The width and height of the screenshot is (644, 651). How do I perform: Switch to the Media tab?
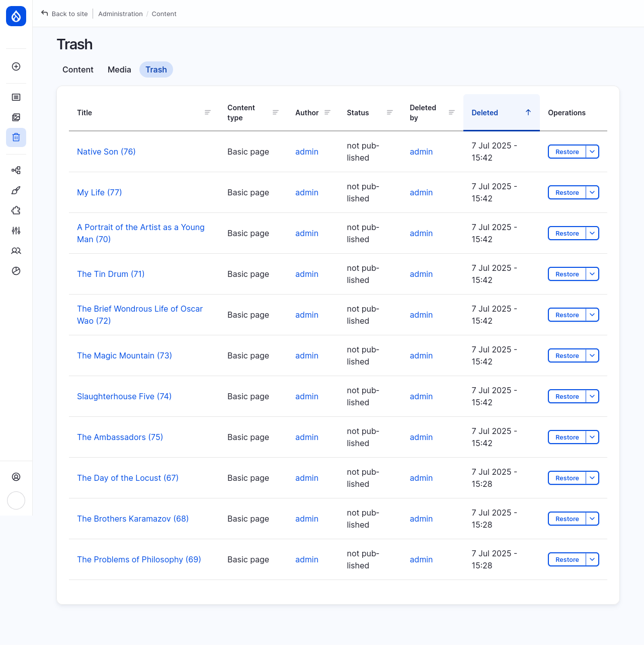pyautogui.click(x=119, y=69)
